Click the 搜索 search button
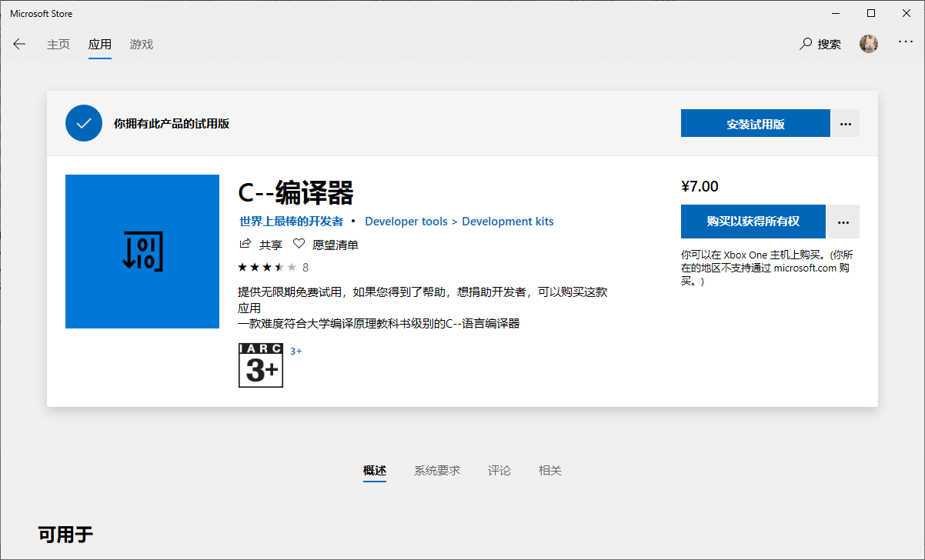925x560 pixels. point(820,45)
